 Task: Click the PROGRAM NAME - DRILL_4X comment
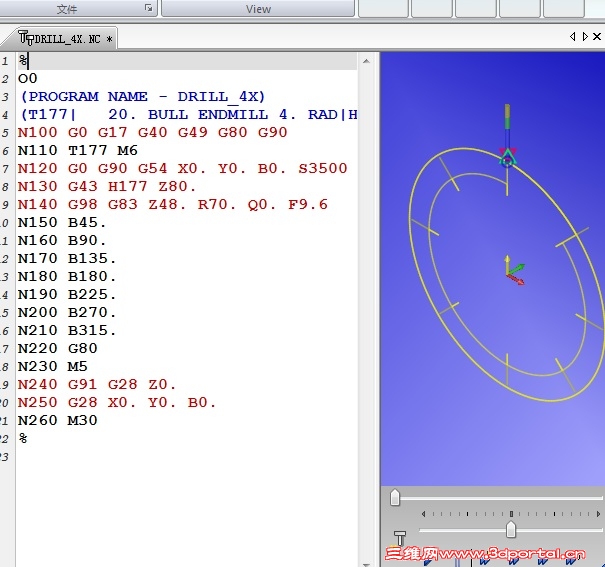pos(142,96)
